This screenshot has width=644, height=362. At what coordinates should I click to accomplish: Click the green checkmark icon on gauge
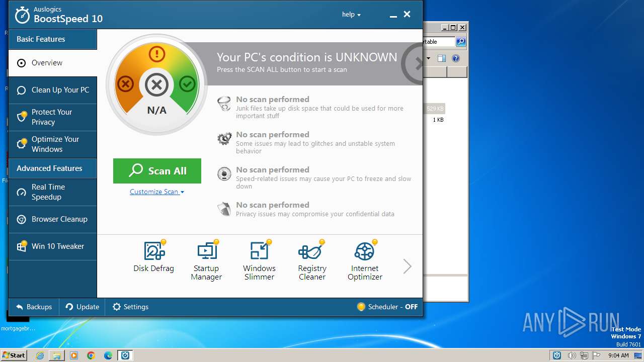(188, 83)
